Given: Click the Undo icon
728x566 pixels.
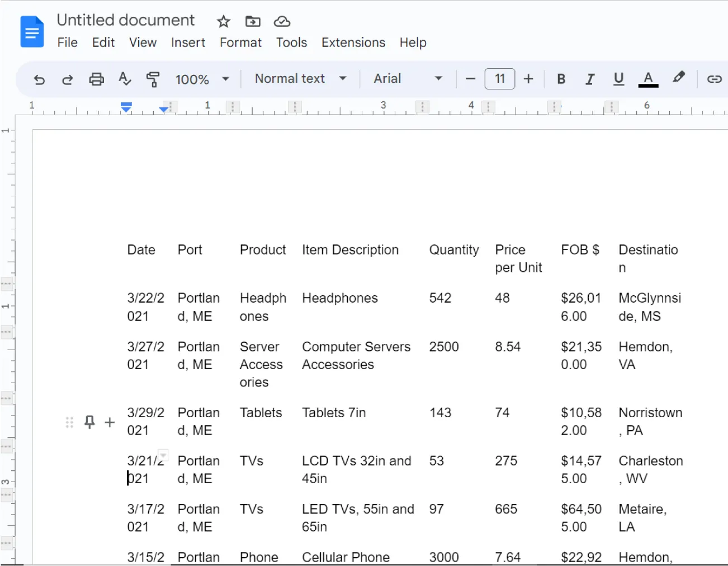Looking at the screenshot, I should 39,79.
